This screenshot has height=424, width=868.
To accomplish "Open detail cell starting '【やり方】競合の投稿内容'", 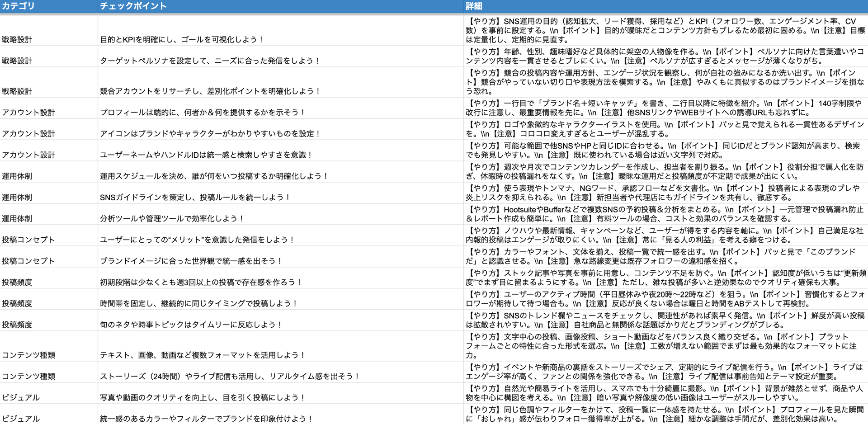I will 666,82.
